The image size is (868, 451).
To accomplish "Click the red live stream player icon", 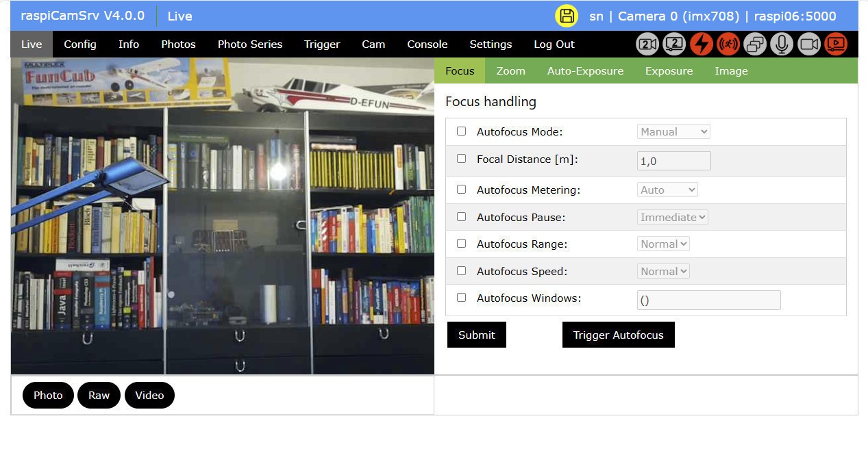I will [x=836, y=44].
